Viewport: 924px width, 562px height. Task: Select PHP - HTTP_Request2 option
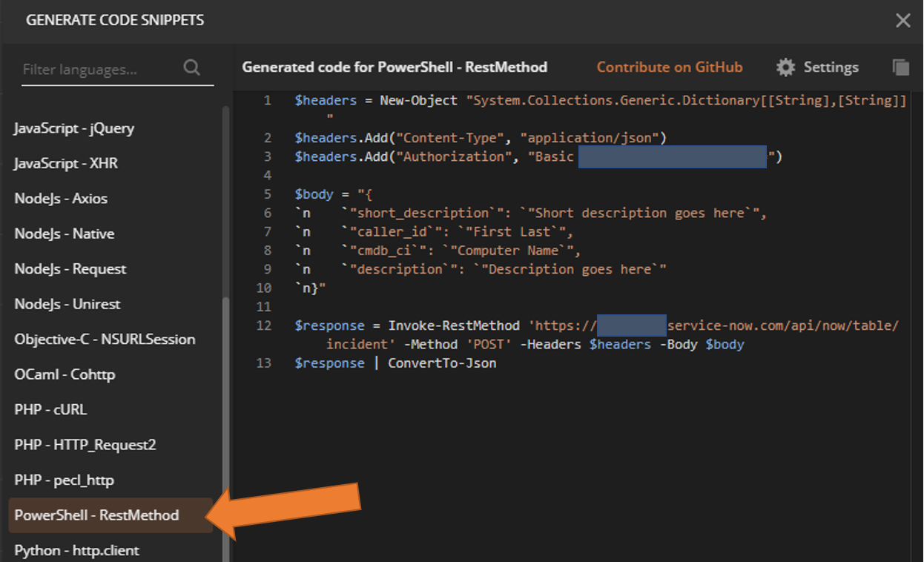[x=85, y=445]
